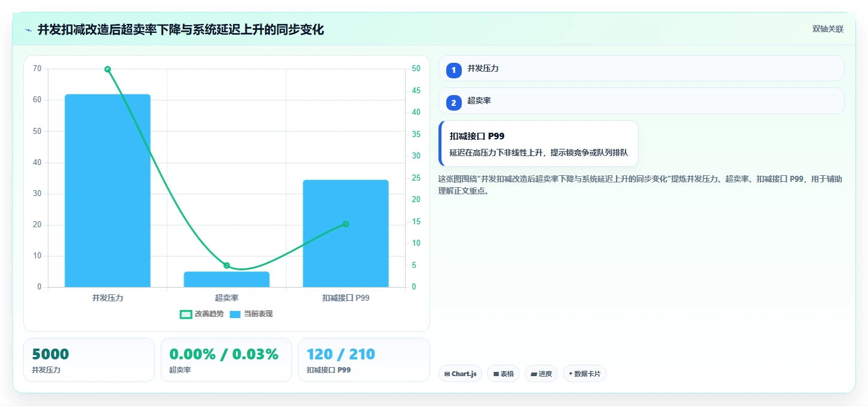Click the 表格 tag

[504, 374]
